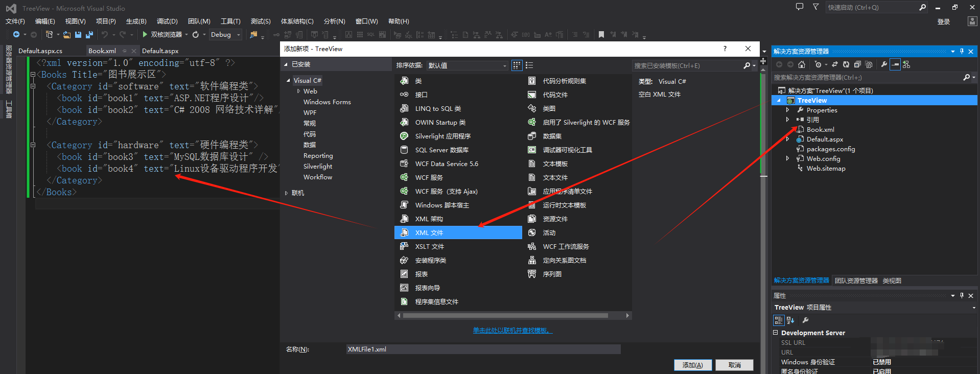Collapse the 已安装 installed templates node

[x=286, y=64]
